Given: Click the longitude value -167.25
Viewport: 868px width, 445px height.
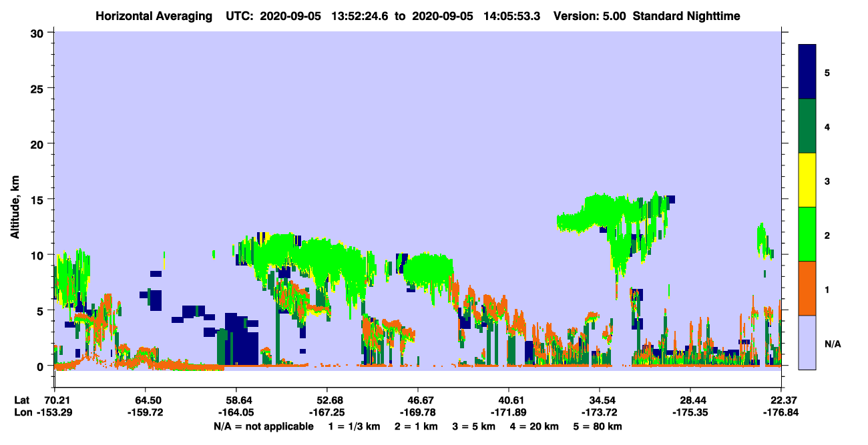Looking at the screenshot, I should [327, 412].
